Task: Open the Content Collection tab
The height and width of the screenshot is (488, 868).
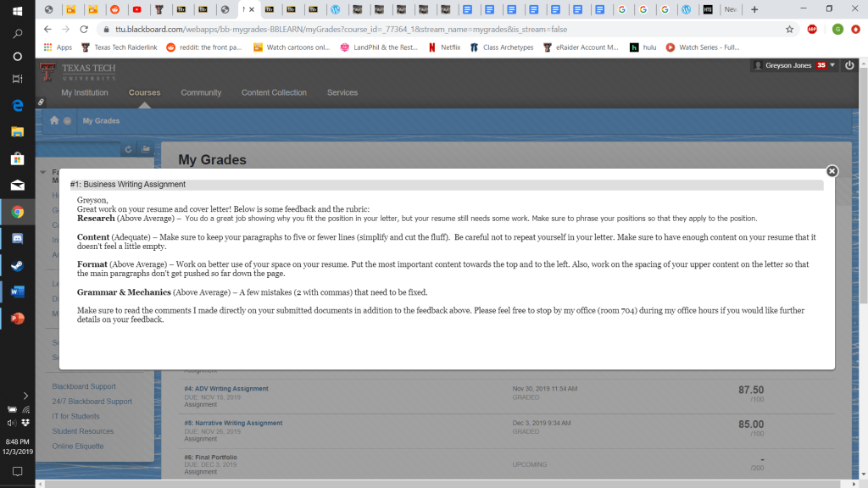Action: click(274, 92)
